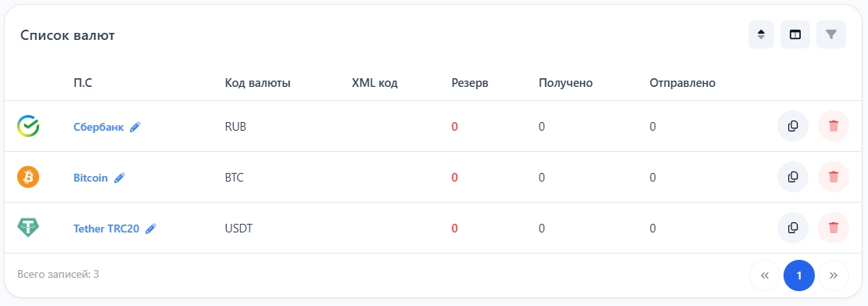Copy the Tether TRC20 row
The height and width of the screenshot is (306, 868).
pyautogui.click(x=793, y=228)
